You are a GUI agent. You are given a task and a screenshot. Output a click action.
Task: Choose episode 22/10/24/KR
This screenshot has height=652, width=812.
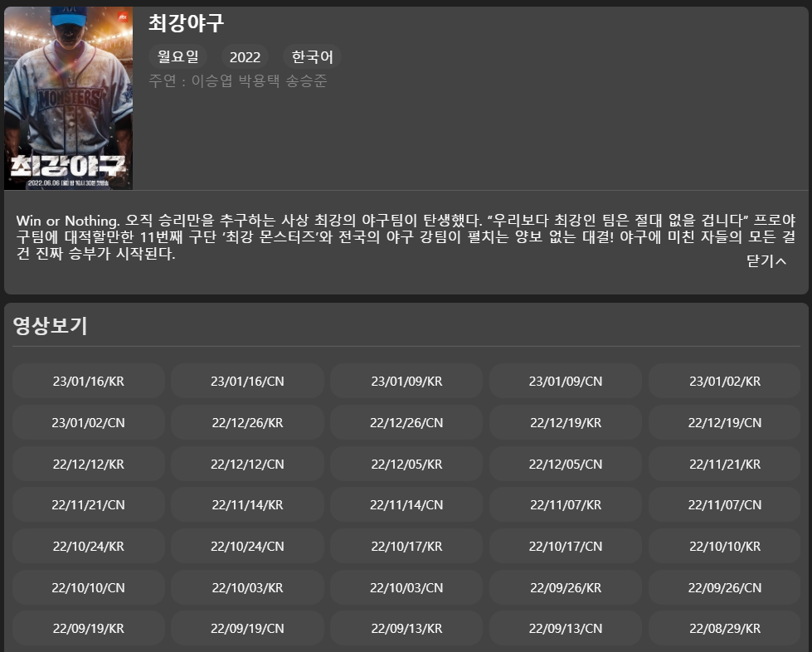(x=89, y=546)
